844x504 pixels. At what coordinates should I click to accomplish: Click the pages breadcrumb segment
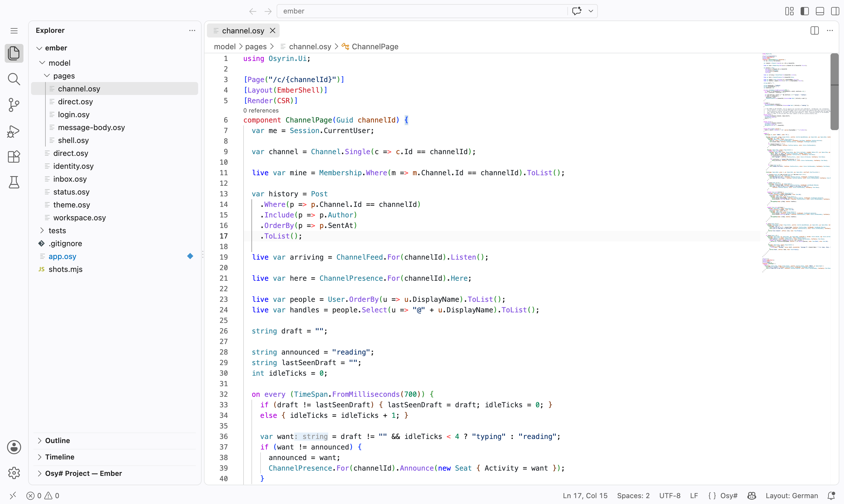click(x=256, y=47)
